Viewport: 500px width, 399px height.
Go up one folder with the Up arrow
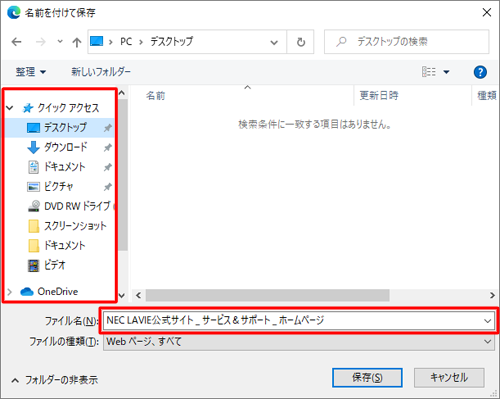pos(77,42)
